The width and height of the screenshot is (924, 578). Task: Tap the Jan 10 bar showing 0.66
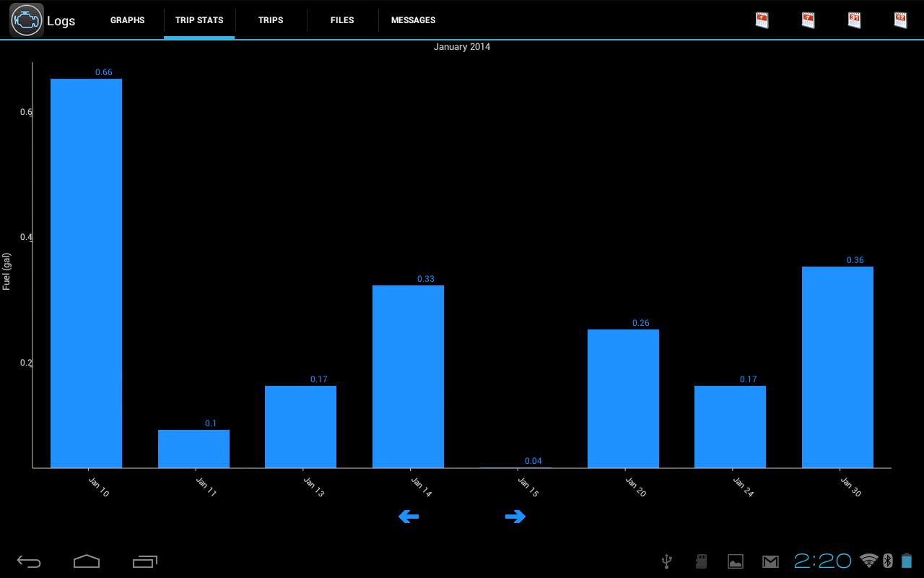pyautogui.click(x=86, y=273)
